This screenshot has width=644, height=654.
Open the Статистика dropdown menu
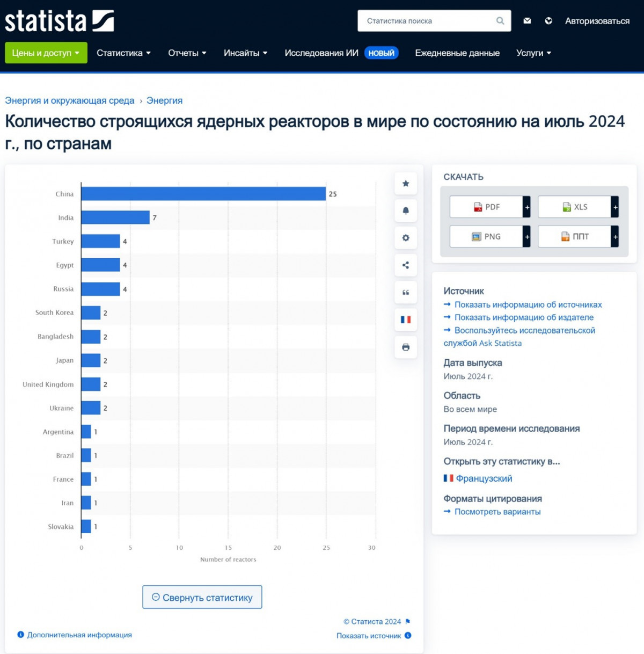tap(123, 53)
